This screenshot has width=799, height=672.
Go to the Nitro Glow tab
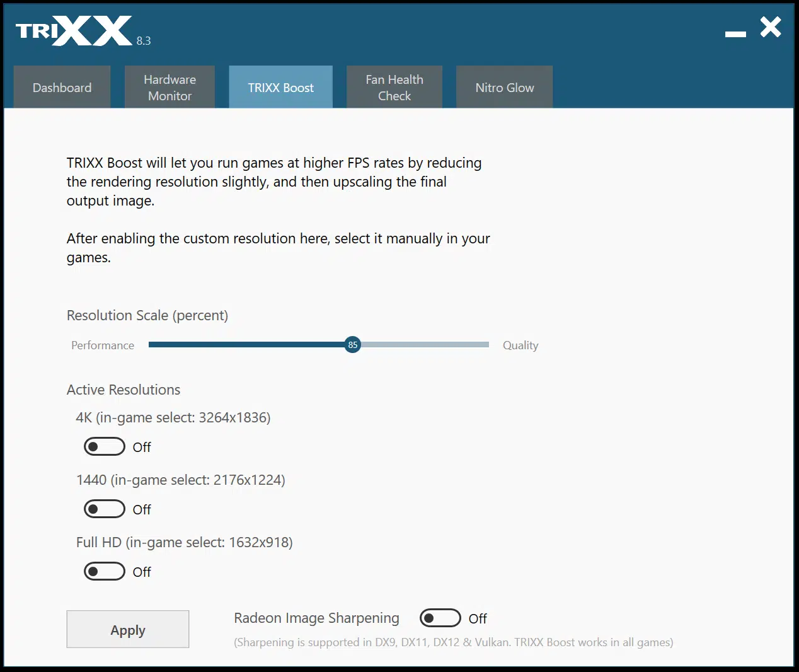(504, 87)
